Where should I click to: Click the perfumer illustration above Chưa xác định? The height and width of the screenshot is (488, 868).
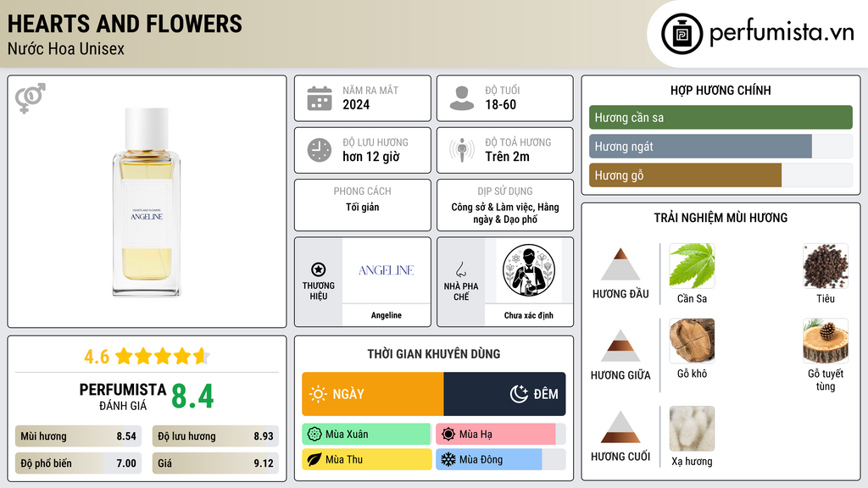[x=529, y=270]
